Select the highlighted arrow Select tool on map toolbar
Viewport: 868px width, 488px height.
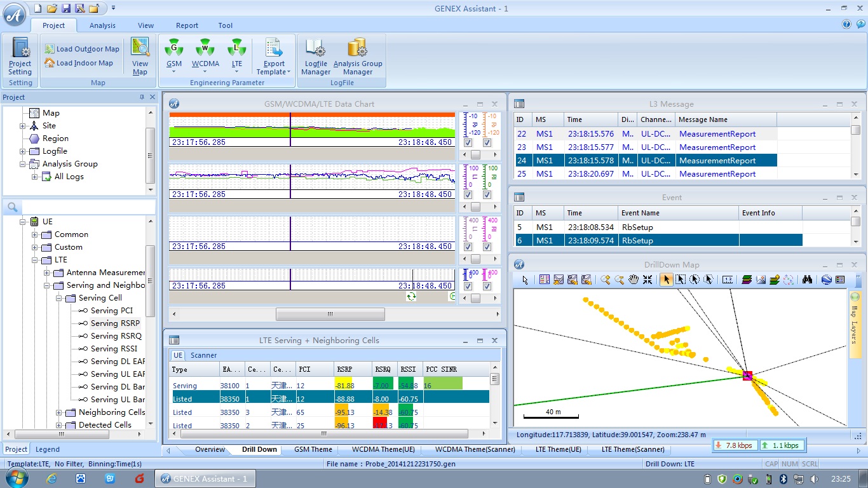coord(666,280)
